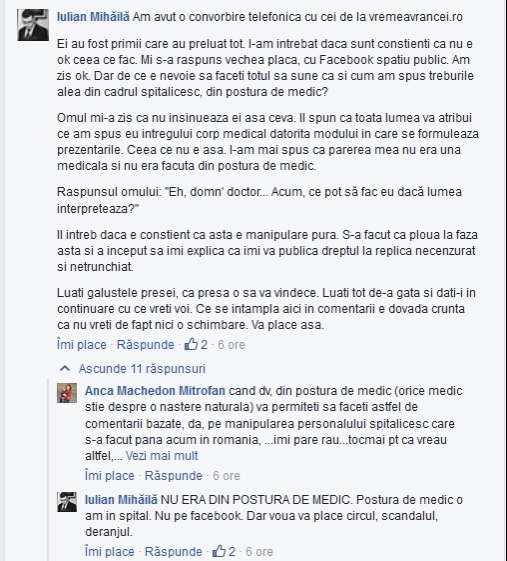The height and width of the screenshot is (561, 507).
Task: Reply to main comment via Răspunde
Action: click(x=146, y=345)
